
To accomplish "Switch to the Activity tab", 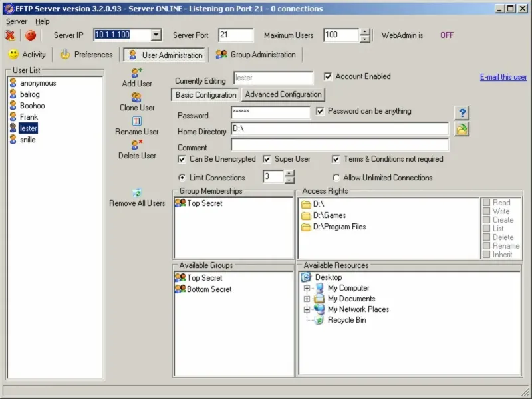I will [27, 55].
